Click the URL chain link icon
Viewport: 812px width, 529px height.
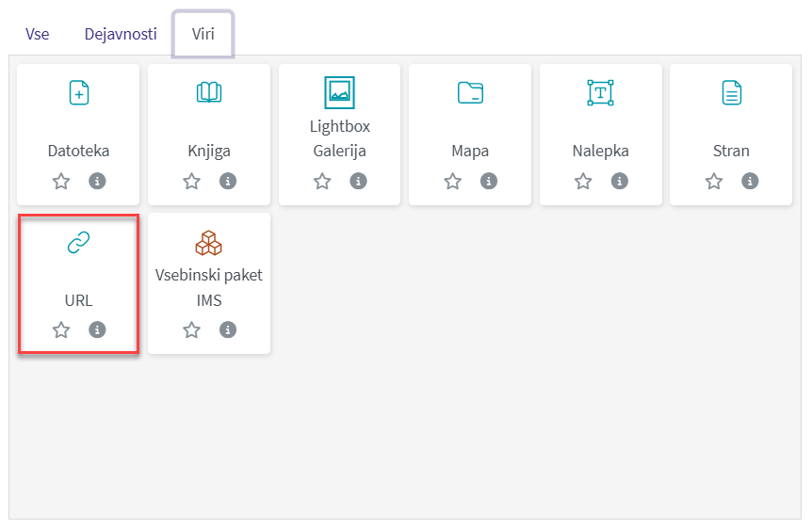[x=79, y=244]
